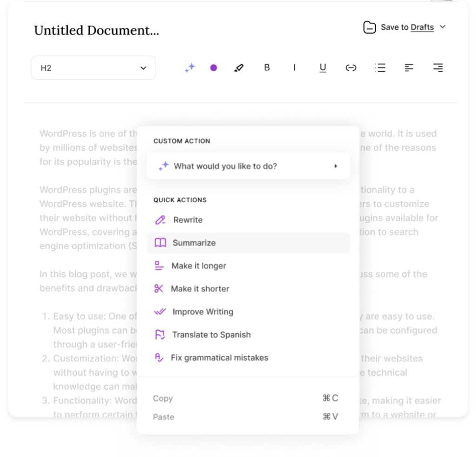Align text right with toolbar icon
476x457 pixels.
(x=438, y=68)
